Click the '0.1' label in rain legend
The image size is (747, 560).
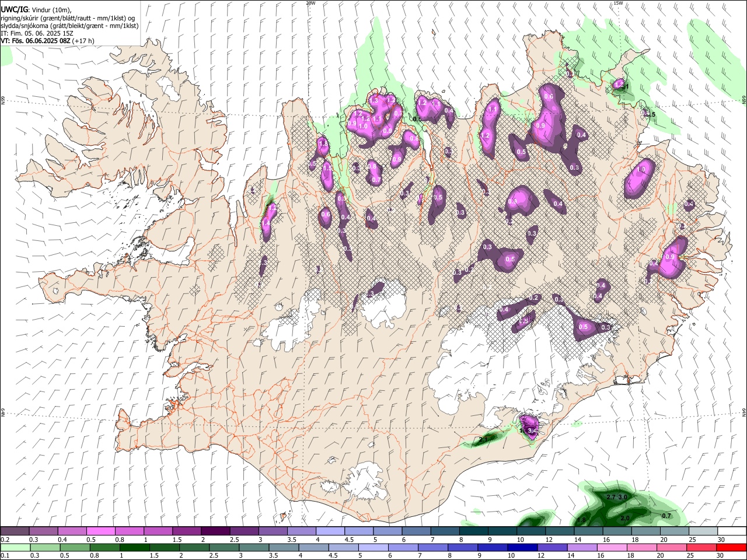click(4, 556)
